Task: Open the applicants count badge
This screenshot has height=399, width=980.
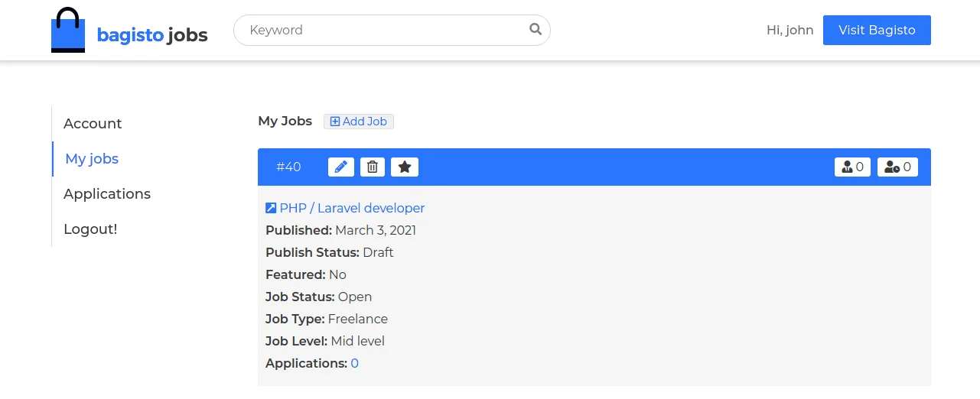Action: (x=852, y=167)
